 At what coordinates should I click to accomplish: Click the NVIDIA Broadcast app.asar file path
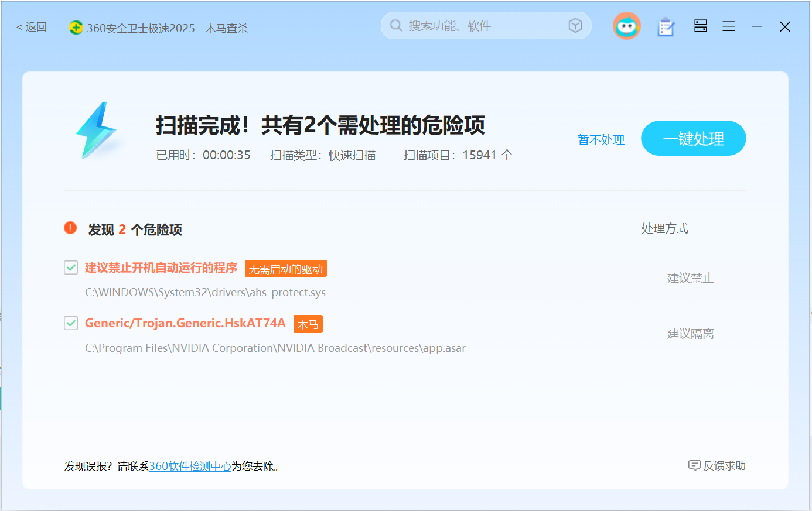275,348
